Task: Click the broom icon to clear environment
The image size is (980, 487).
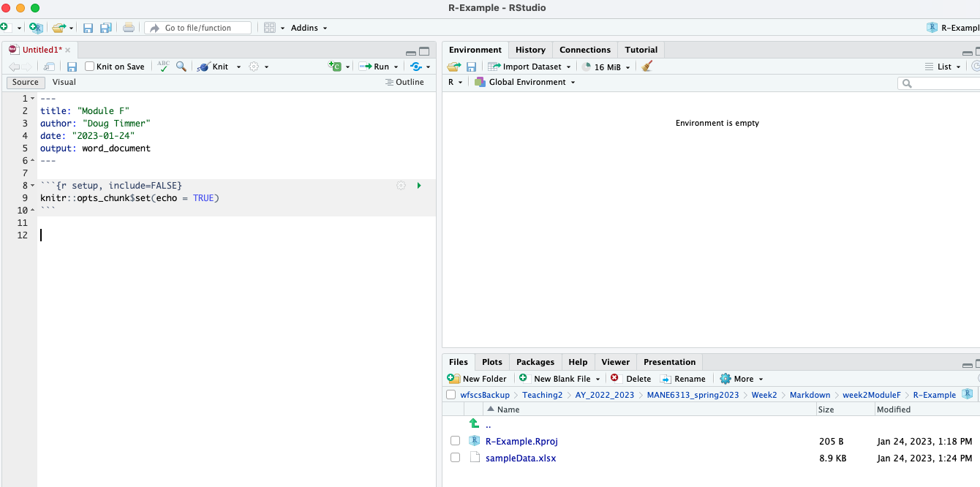Action: (x=647, y=66)
